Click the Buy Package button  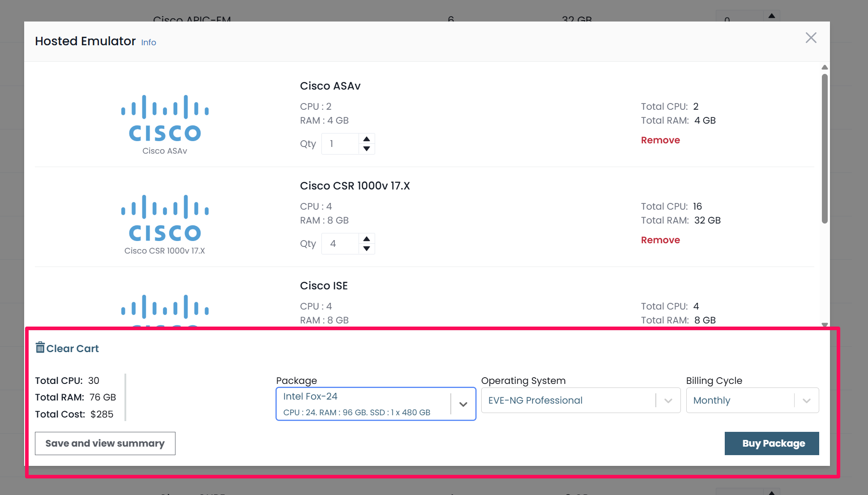[772, 443]
